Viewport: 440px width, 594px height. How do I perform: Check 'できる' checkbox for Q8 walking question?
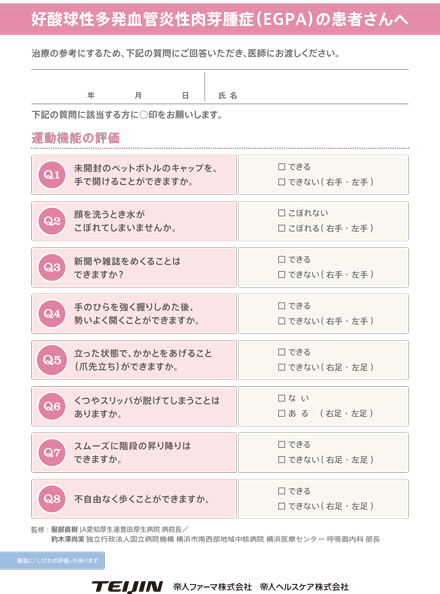pos(282,491)
